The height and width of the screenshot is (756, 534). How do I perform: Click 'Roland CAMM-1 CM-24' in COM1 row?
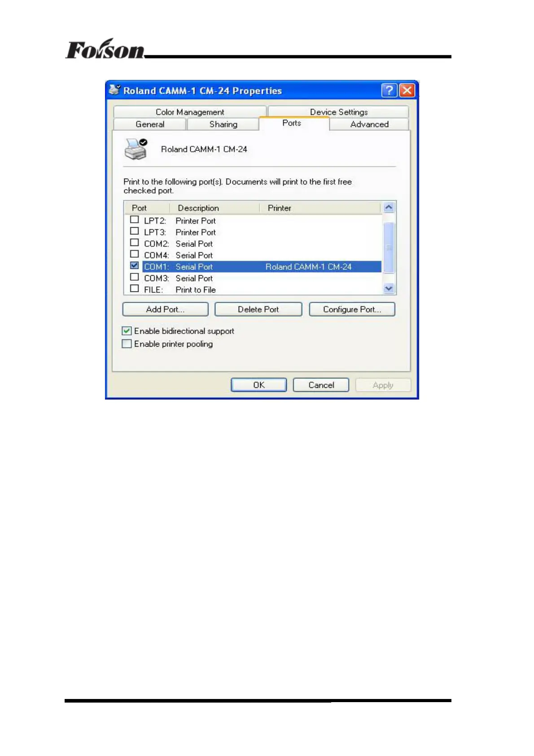pyautogui.click(x=308, y=267)
